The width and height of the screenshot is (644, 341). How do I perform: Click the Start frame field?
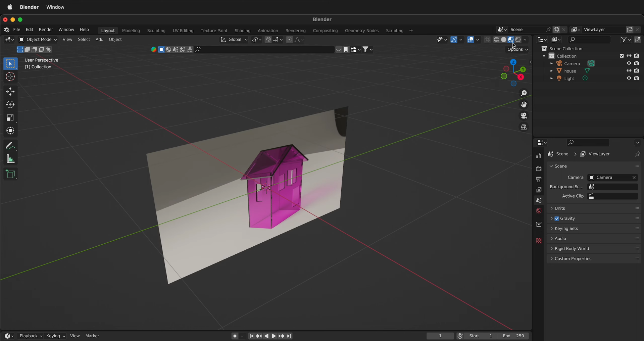click(x=481, y=336)
